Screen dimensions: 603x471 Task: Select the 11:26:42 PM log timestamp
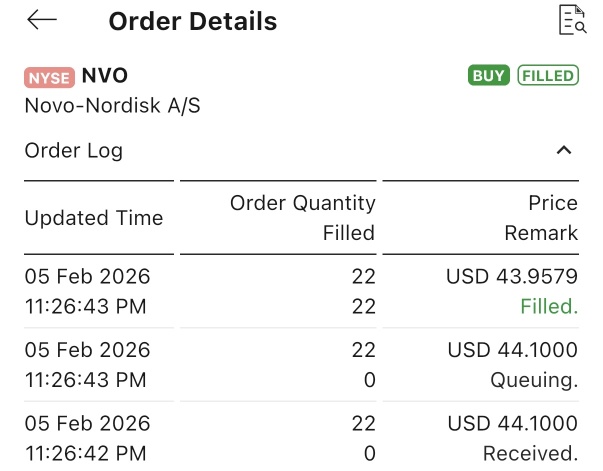coord(85,453)
